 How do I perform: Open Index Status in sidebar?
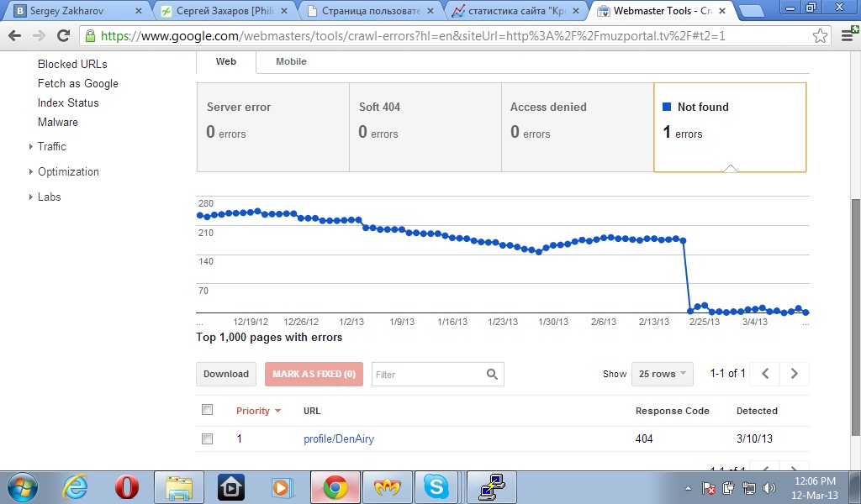point(68,102)
